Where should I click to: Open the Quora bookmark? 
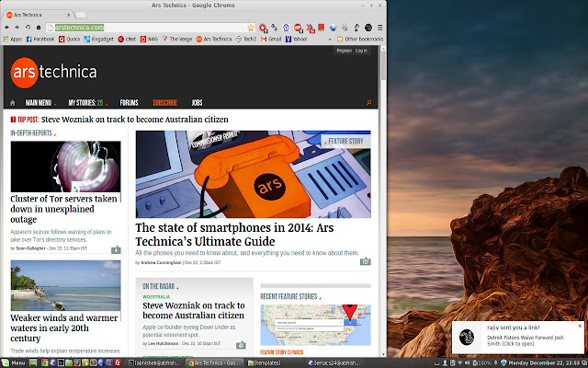point(70,39)
